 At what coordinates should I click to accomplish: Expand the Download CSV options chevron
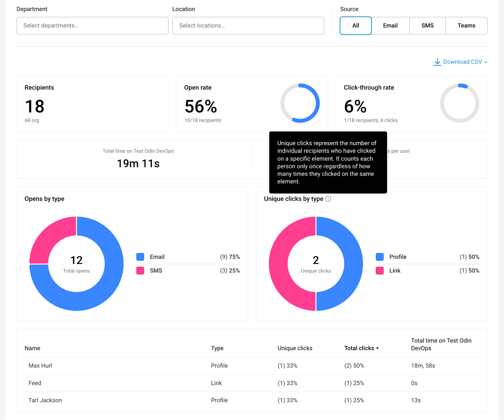tap(485, 62)
